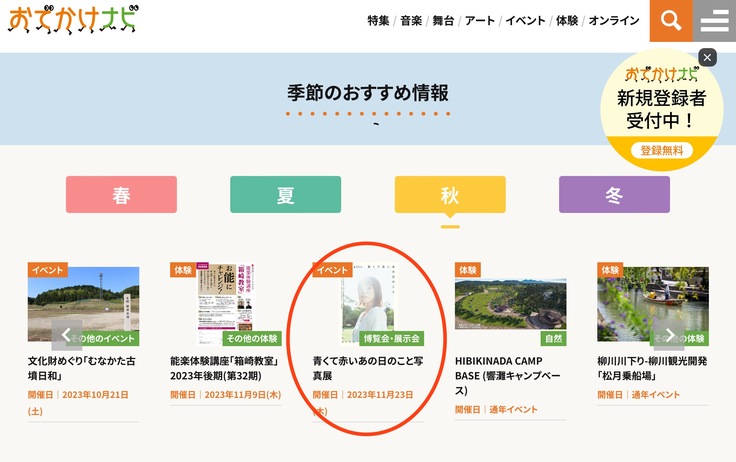Image resolution: width=736 pixels, height=462 pixels.
Task: Open the hamburger menu icon
Action: point(714,21)
